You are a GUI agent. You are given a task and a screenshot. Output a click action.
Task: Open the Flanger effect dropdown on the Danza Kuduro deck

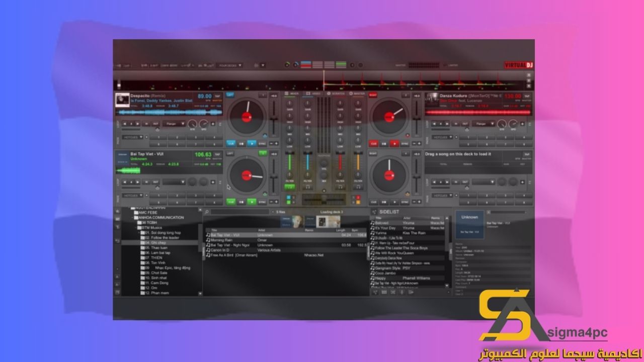(x=484, y=124)
